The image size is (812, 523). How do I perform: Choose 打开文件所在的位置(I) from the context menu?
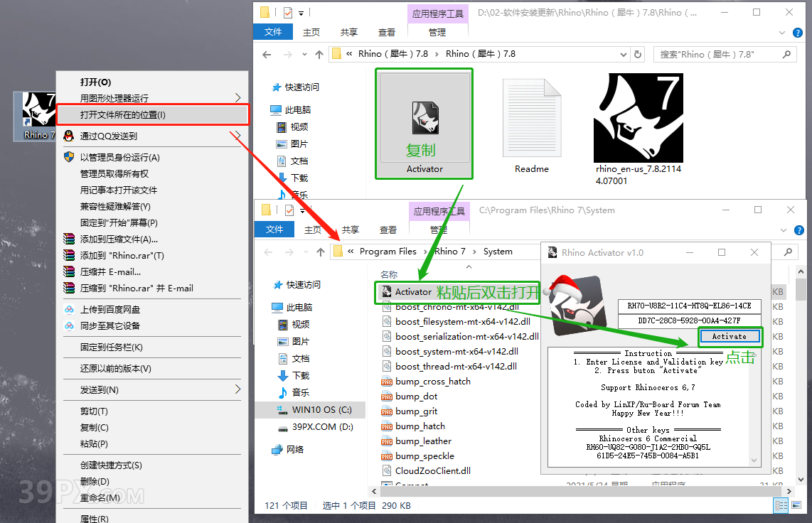(152, 115)
